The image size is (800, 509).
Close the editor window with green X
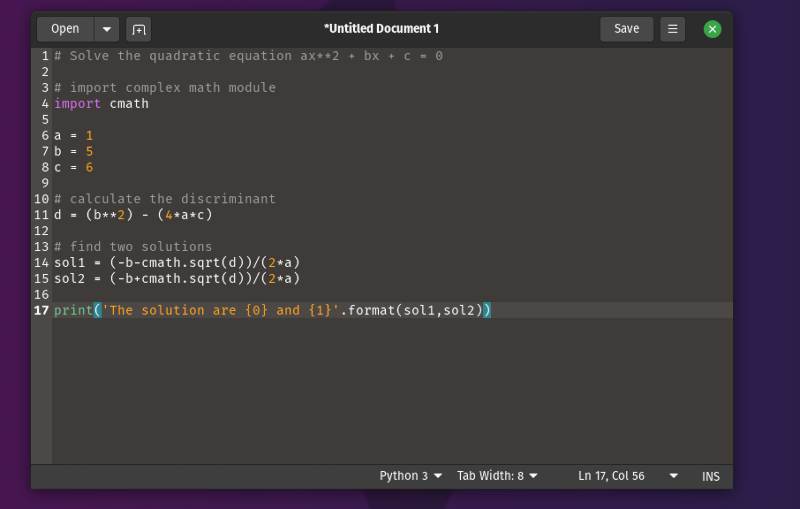(x=712, y=29)
